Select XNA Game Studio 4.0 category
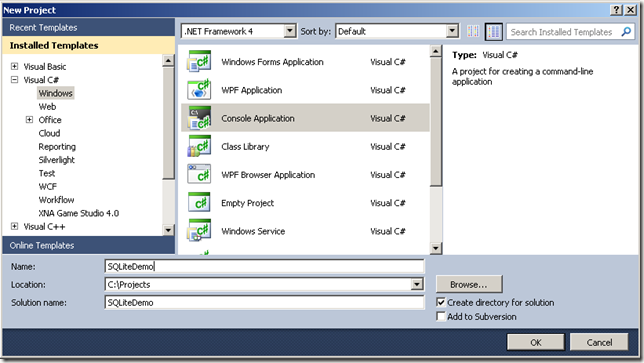 tap(78, 213)
